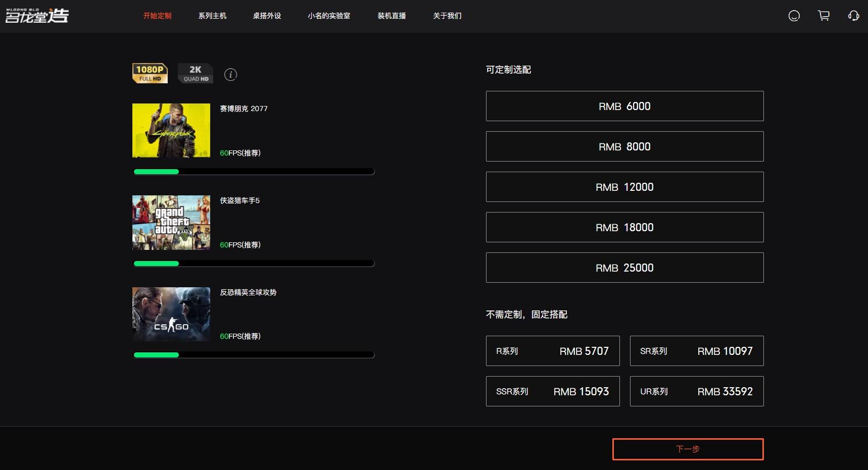
Task: Open 装机直播 menu item
Action: [392, 16]
